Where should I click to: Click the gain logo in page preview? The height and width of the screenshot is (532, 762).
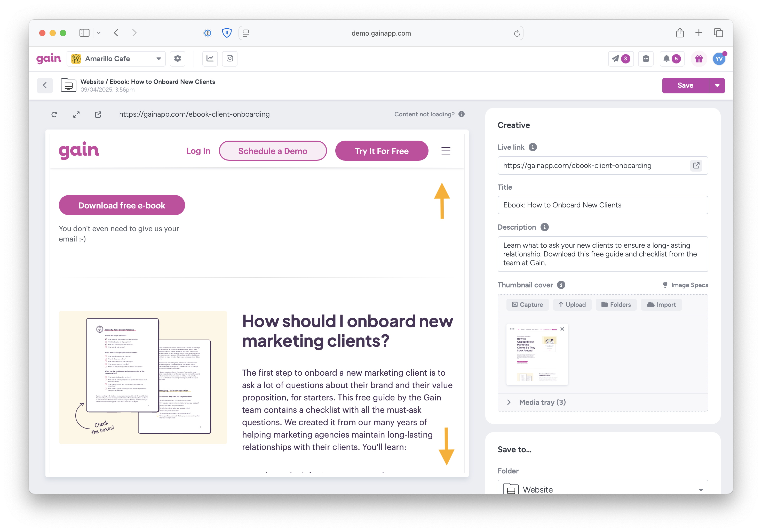pyautogui.click(x=79, y=151)
